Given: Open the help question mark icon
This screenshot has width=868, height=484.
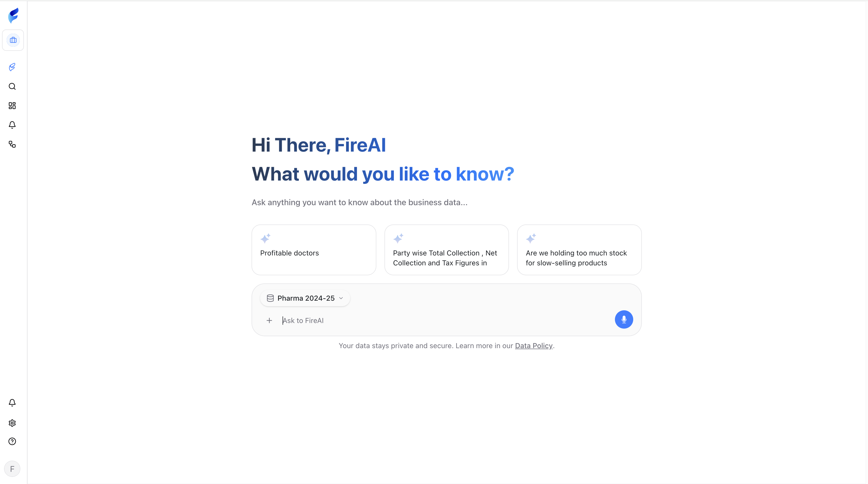Looking at the screenshot, I should point(12,442).
